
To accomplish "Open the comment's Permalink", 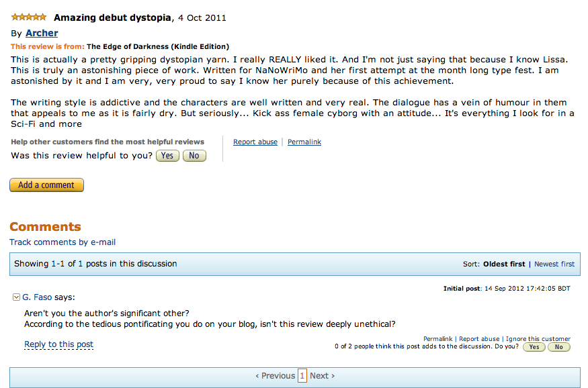I will coord(438,339).
